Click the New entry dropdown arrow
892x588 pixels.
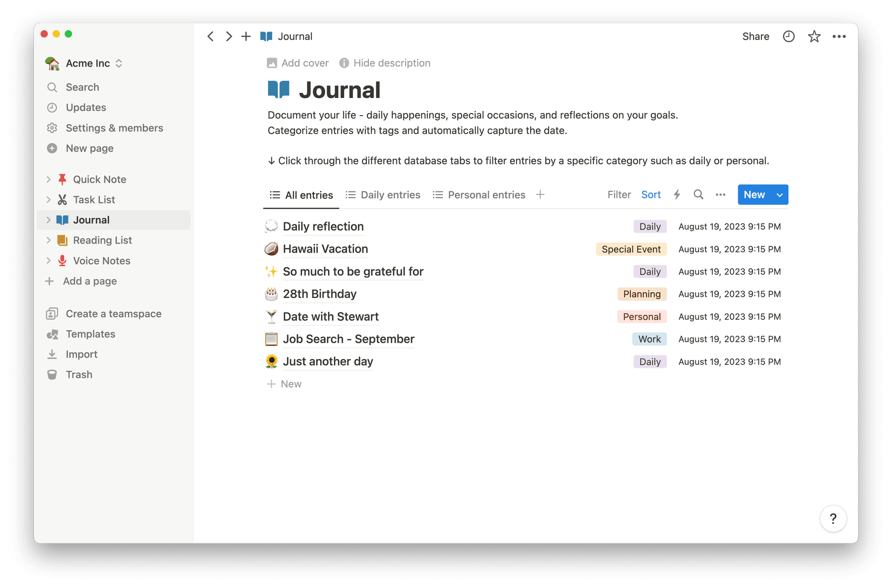click(780, 195)
